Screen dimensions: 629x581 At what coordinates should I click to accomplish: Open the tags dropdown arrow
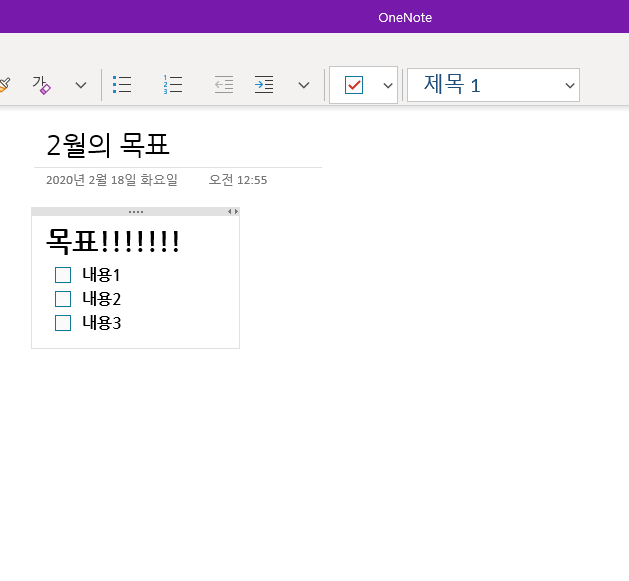pos(388,85)
